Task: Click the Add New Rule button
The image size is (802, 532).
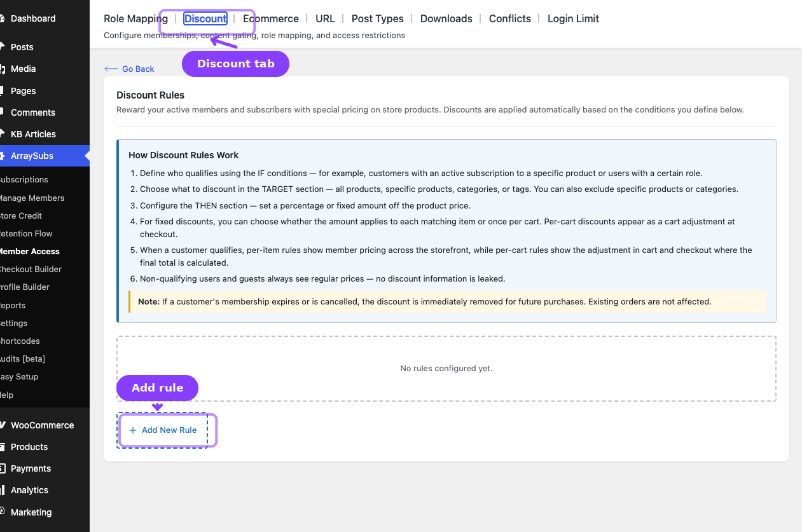Action: (x=163, y=430)
